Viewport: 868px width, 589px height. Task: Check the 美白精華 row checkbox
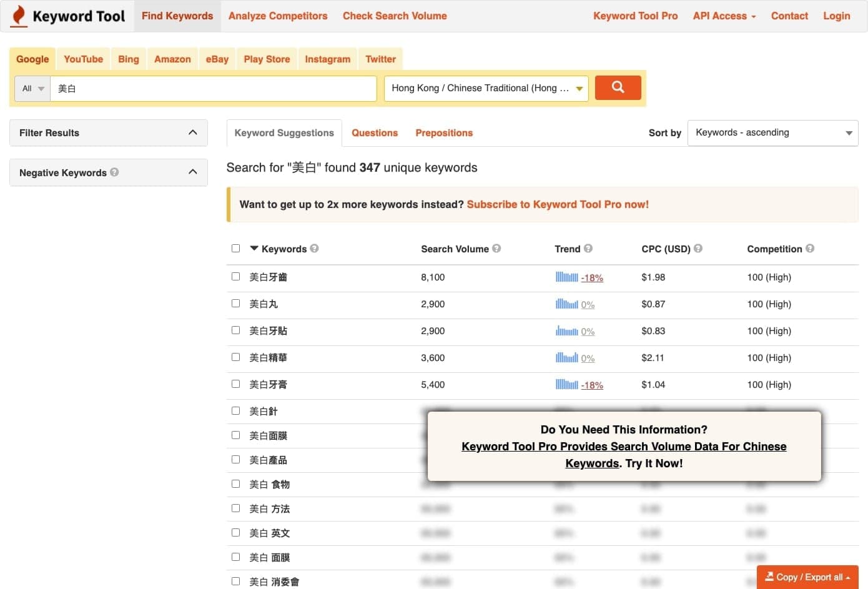[x=235, y=357]
